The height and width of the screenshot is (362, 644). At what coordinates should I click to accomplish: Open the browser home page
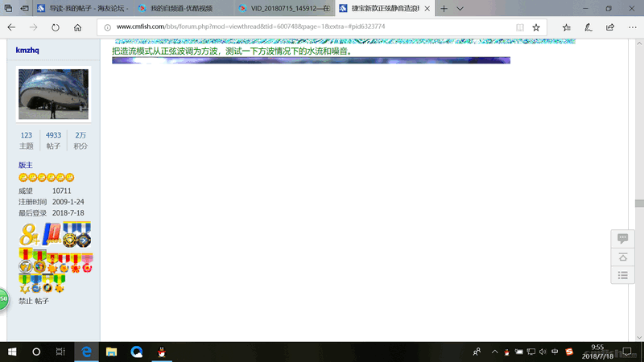pyautogui.click(x=77, y=27)
